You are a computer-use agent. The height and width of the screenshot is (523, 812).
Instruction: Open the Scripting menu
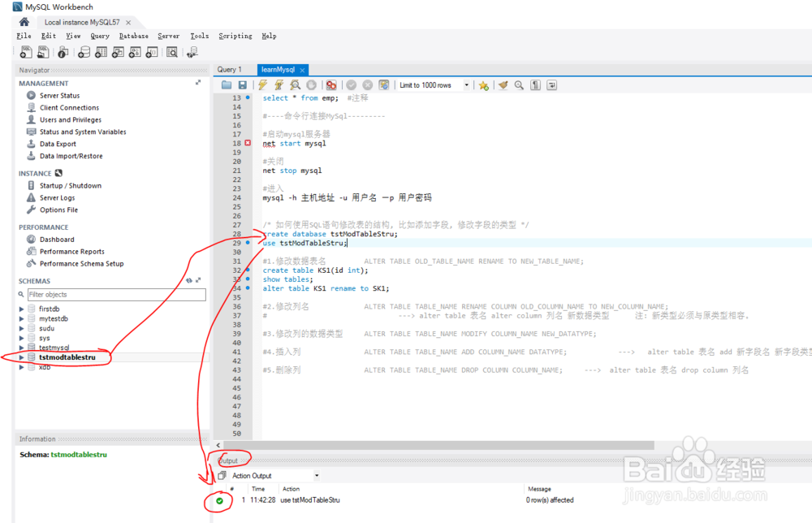point(235,36)
